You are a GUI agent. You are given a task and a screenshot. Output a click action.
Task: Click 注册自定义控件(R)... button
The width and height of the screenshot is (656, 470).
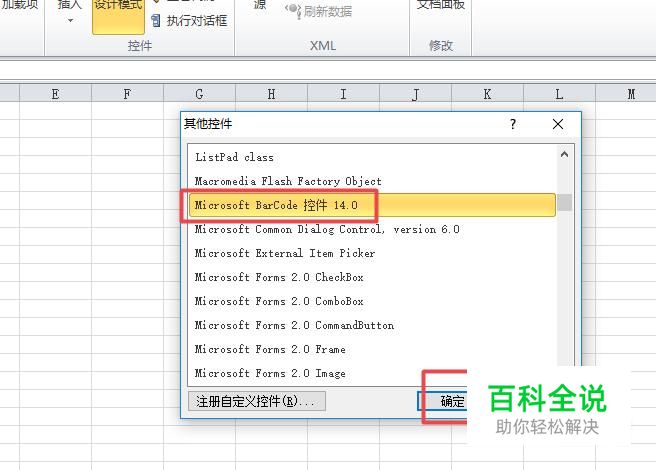click(256, 401)
